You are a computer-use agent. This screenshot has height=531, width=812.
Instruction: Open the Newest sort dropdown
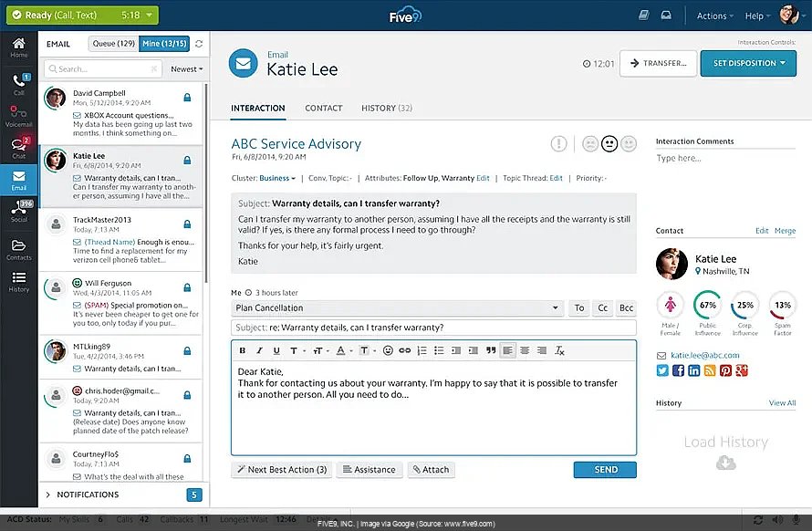coord(186,69)
